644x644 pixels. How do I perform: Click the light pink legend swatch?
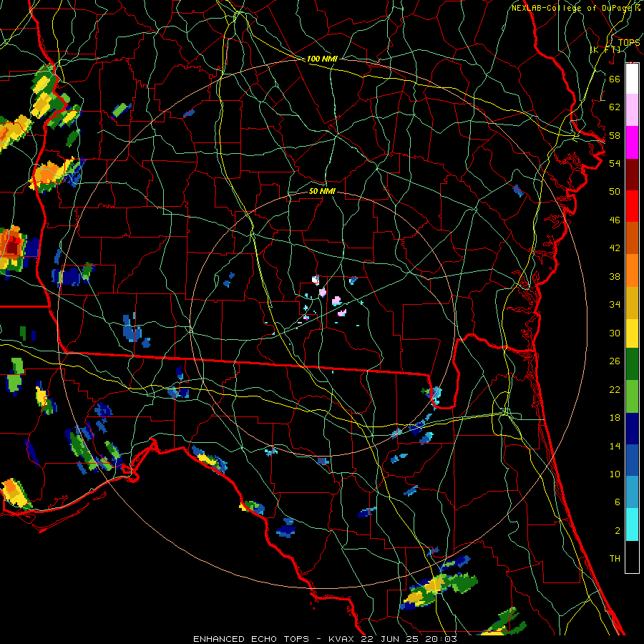coord(632,110)
